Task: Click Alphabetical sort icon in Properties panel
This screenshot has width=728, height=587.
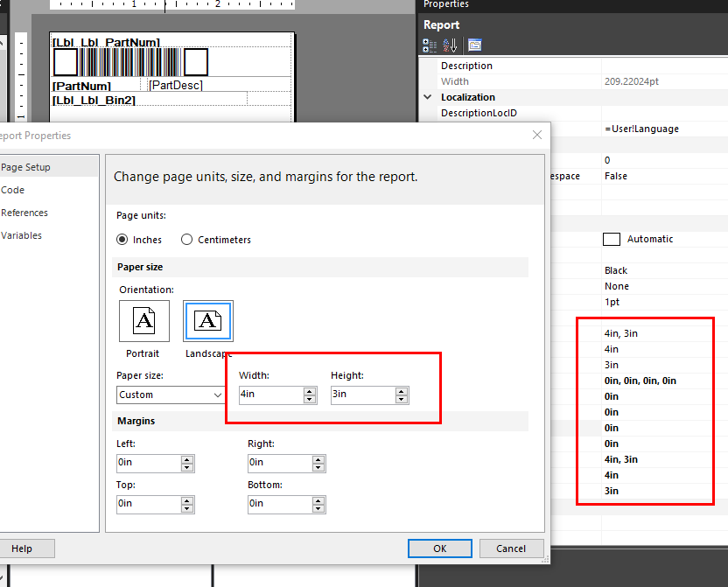Action: pyautogui.click(x=450, y=45)
